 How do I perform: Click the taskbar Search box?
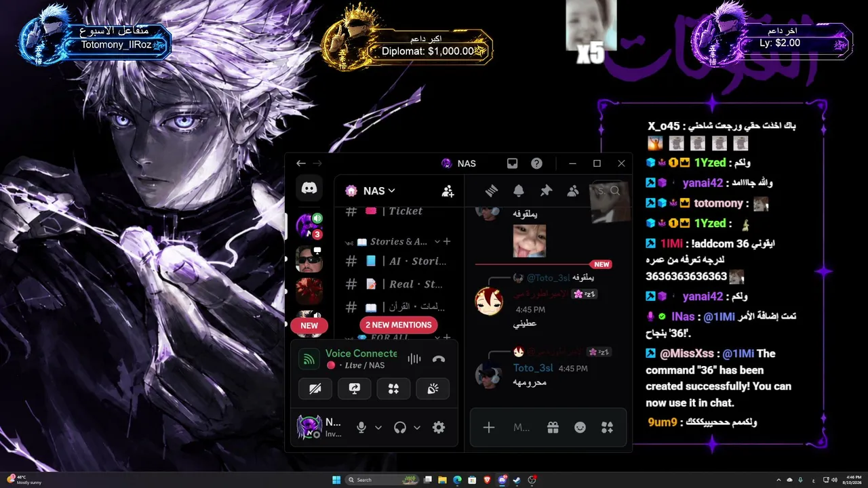(382, 480)
